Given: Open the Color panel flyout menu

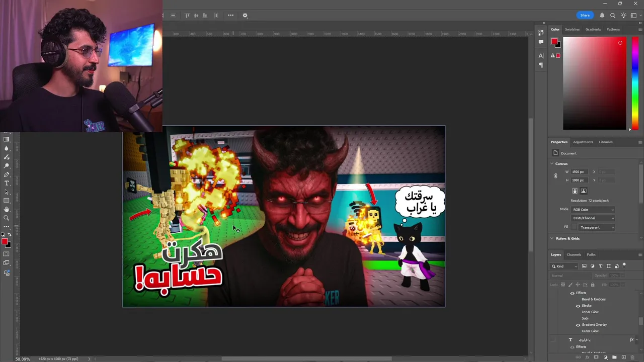Looking at the screenshot, I should pyautogui.click(x=640, y=29).
